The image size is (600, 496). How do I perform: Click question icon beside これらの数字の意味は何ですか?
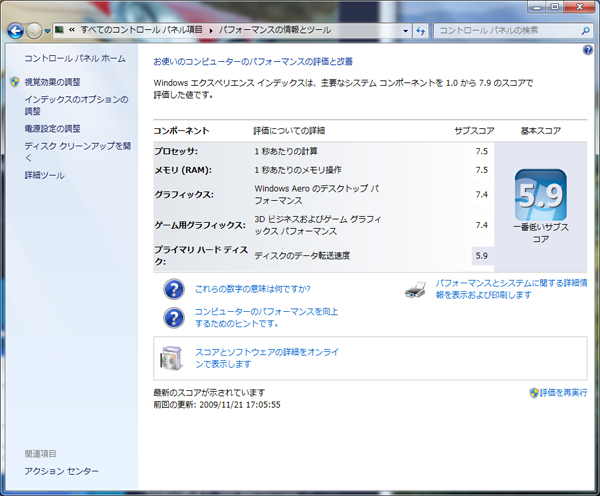tap(174, 289)
